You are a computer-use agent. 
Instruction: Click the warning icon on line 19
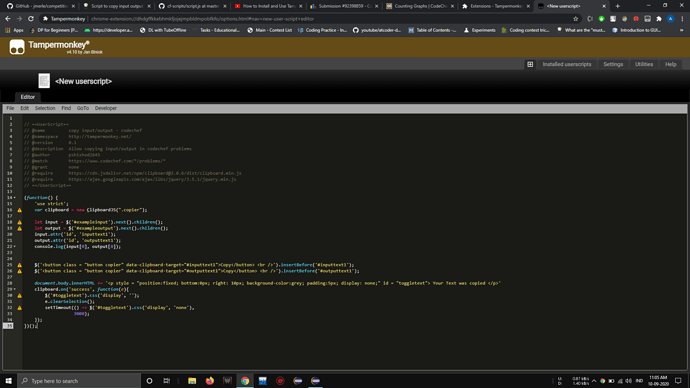point(19,229)
